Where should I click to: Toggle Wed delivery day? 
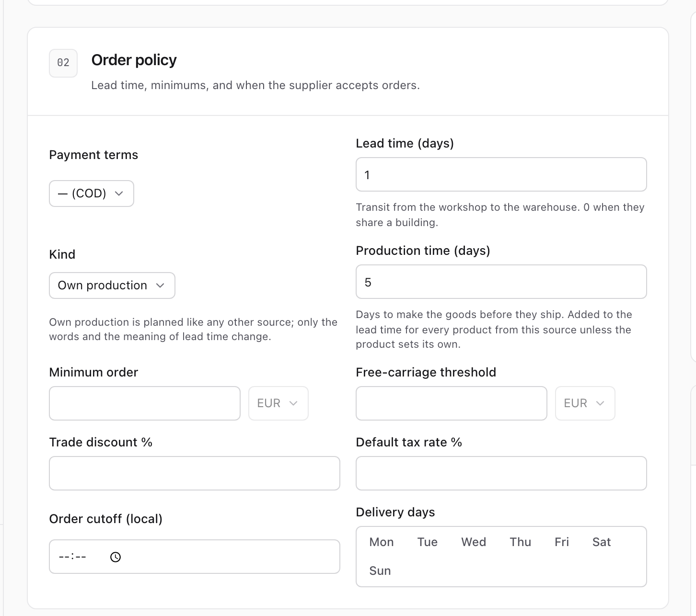click(474, 542)
